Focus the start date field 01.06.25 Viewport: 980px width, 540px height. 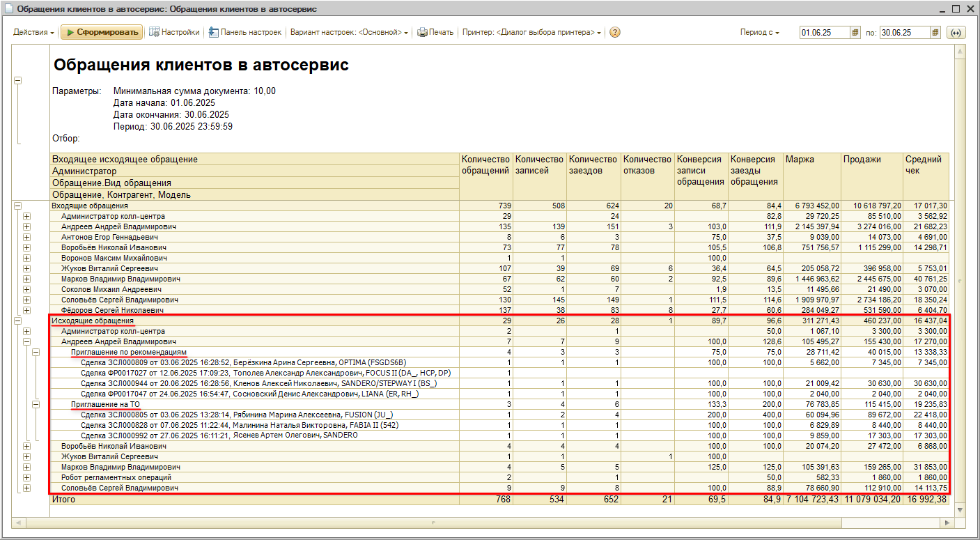[x=825, y=33]
